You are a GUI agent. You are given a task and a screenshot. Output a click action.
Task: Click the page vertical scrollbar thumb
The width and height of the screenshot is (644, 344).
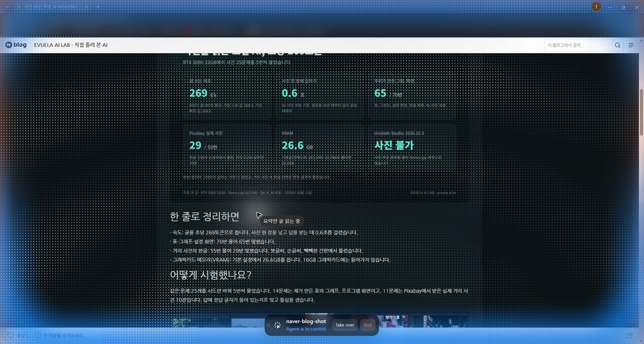pos(641,112)
